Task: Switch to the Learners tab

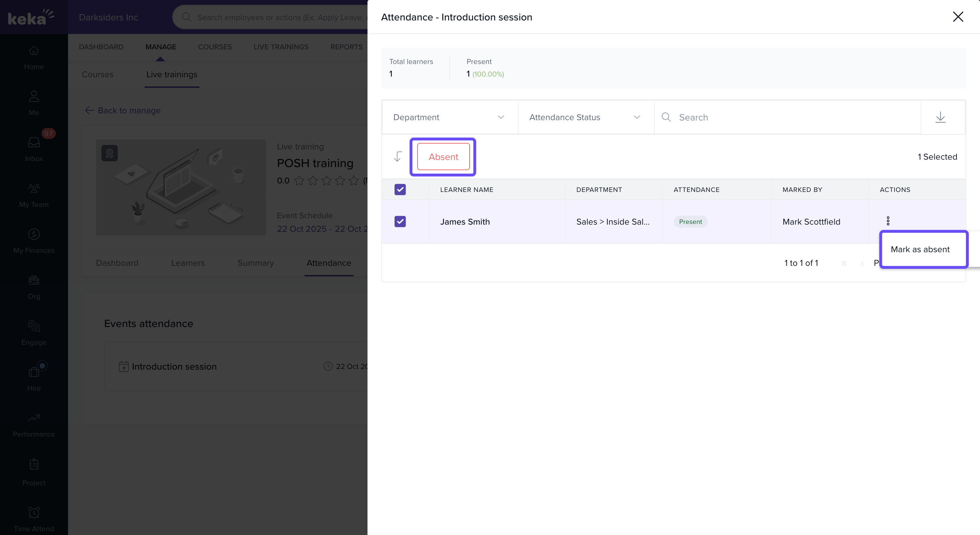Action: tap(188, 263)
